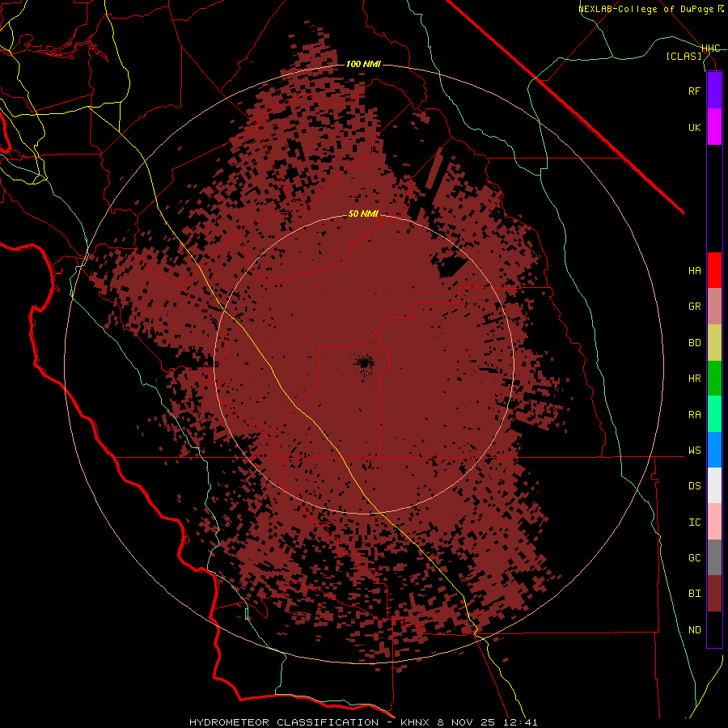Viewport: 728px width, 728px height.
Task: Click the 100 NMI range ring label
Action: 363,64
